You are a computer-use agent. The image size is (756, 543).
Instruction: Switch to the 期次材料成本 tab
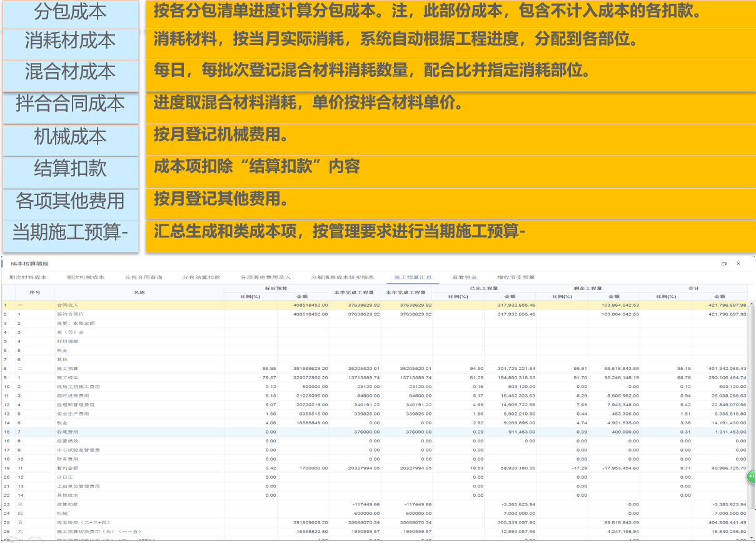(x=28, y=277)
